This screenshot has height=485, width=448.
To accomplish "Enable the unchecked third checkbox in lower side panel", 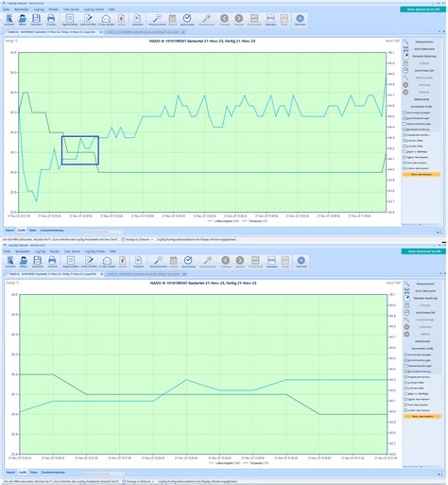I will click(405, 366).
